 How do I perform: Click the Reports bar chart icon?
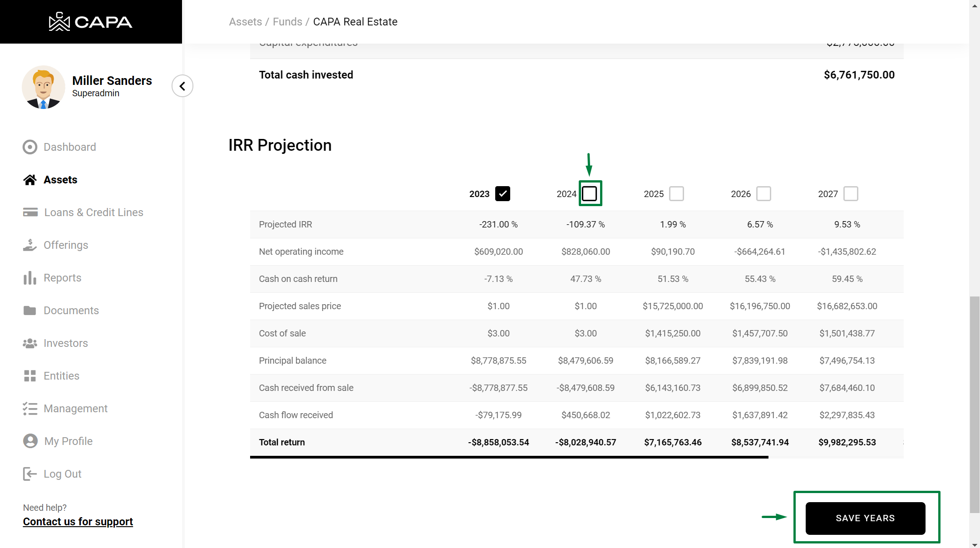pos(30,278)
